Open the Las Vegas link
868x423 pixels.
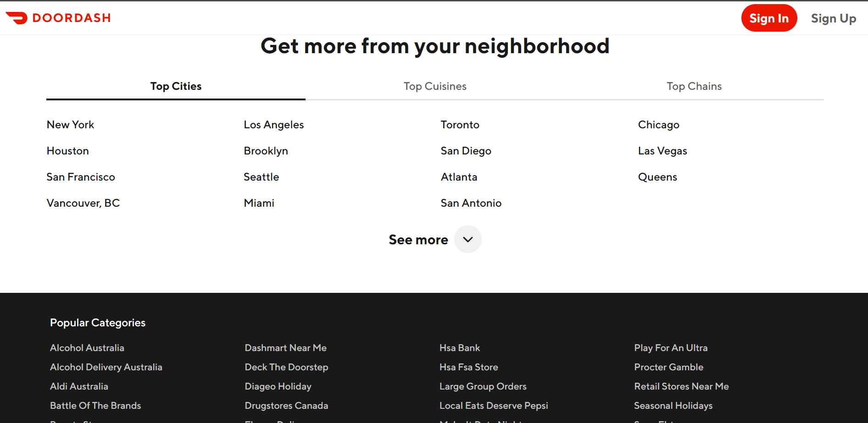tap(662, 151)
